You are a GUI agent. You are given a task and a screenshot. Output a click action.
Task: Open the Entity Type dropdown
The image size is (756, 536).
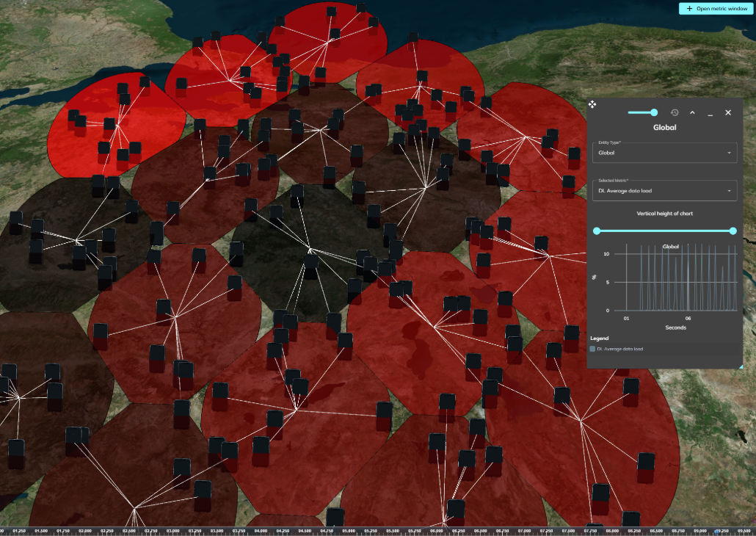coord(665,153)
